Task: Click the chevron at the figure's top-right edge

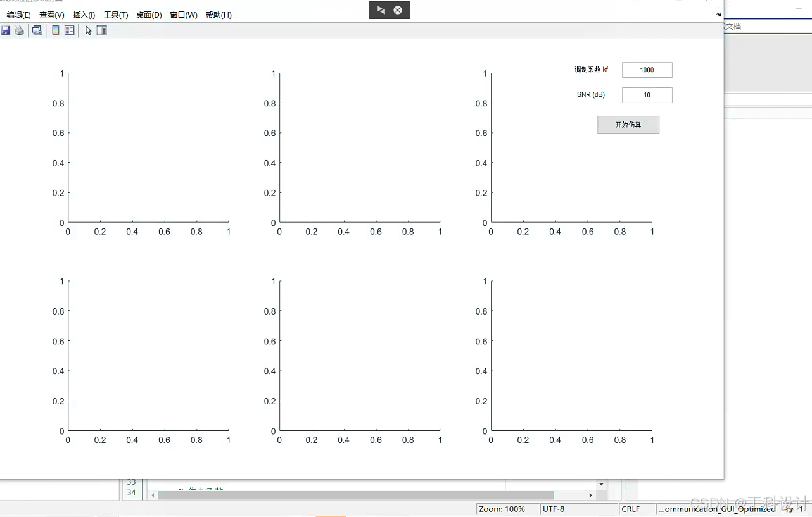Action: coord(718,14)
